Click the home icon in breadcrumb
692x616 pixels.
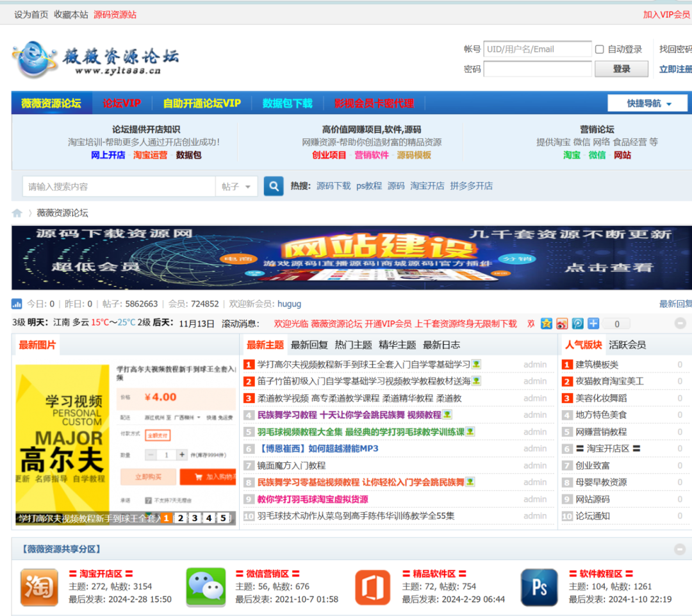(x=17, y=213)
